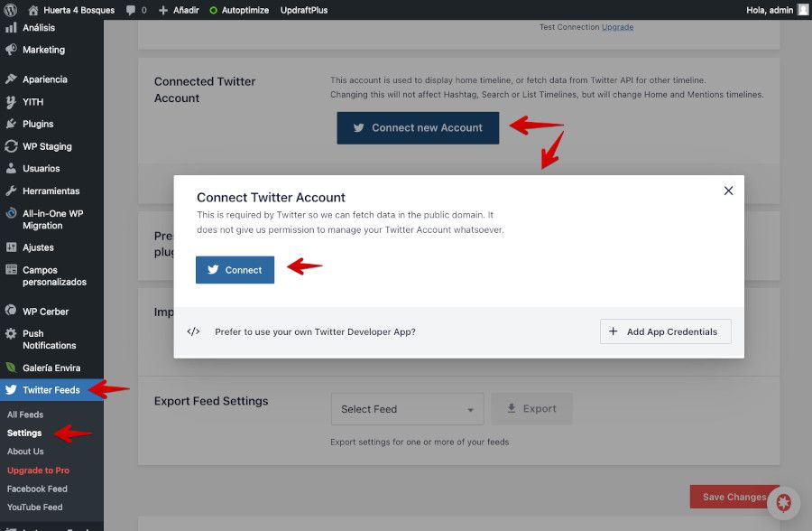
Task: Click the green Autoptimize status circle
Action: (213, 10)
